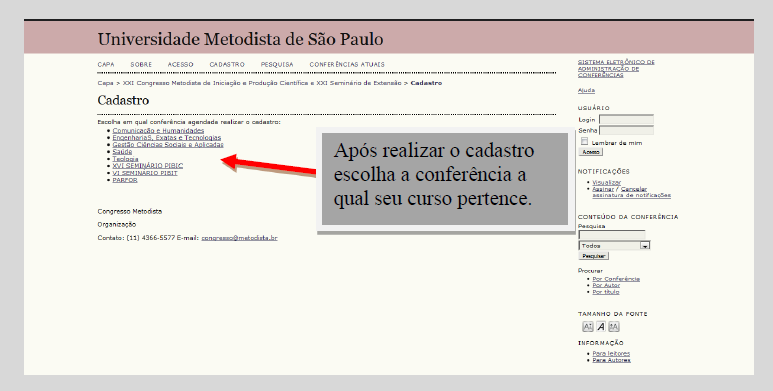Increase font size with large A icon
Image resolution: width=773 pixels, height=391 pixels.
tap(613, 326)
